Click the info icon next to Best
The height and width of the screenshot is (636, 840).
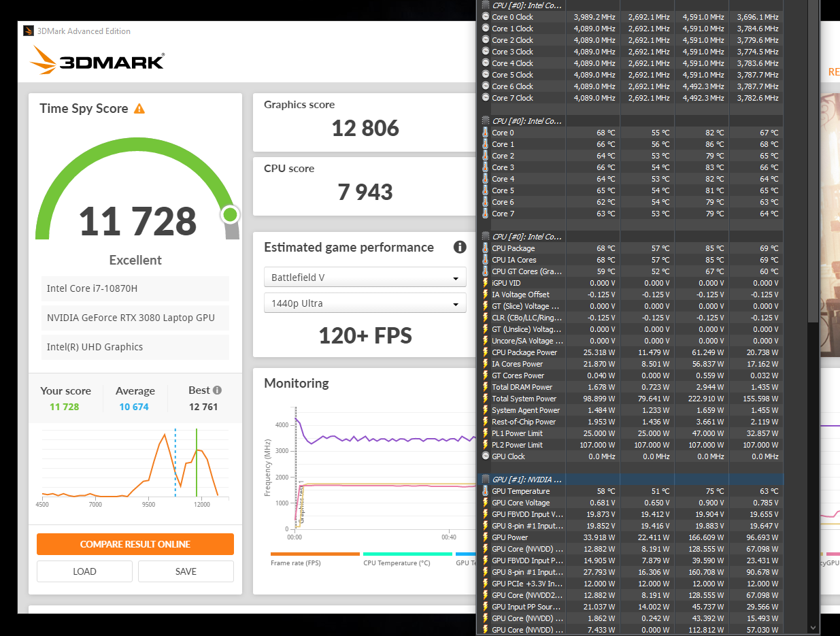click(217, 390)
